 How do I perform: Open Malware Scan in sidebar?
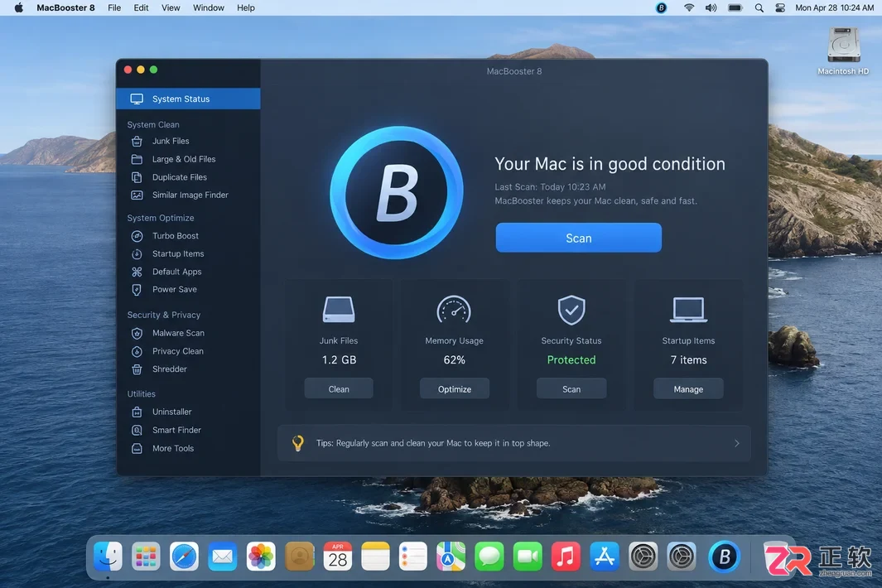point(178,333)
